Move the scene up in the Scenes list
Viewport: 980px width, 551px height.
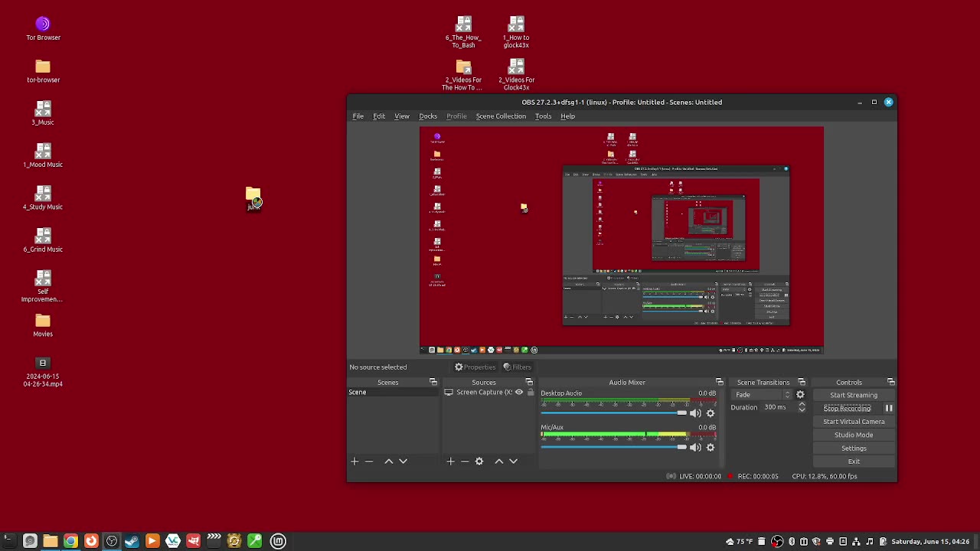pos(389,461)
